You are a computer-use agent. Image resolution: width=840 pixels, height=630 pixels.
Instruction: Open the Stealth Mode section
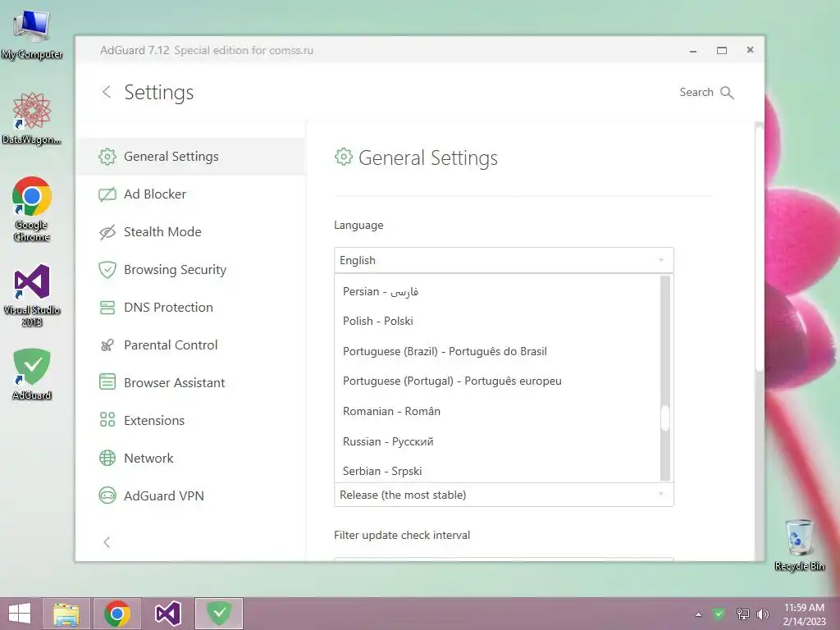190,232
